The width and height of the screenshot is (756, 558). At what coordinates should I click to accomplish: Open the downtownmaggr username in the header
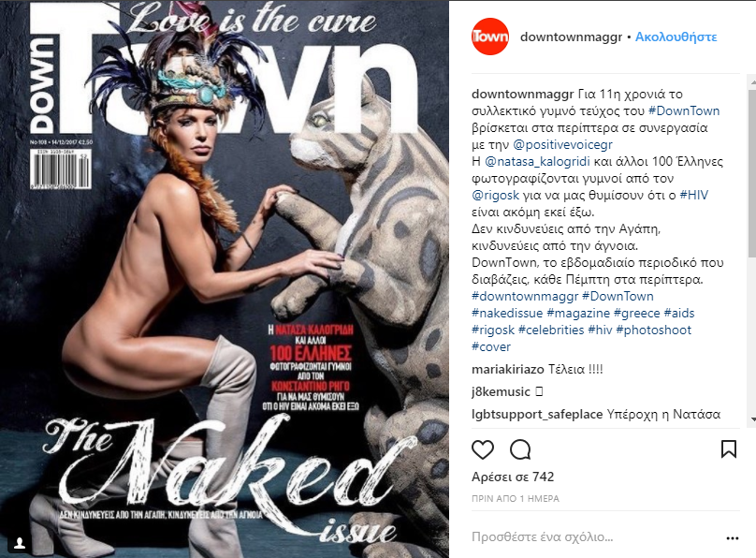(x=571, y=37)
